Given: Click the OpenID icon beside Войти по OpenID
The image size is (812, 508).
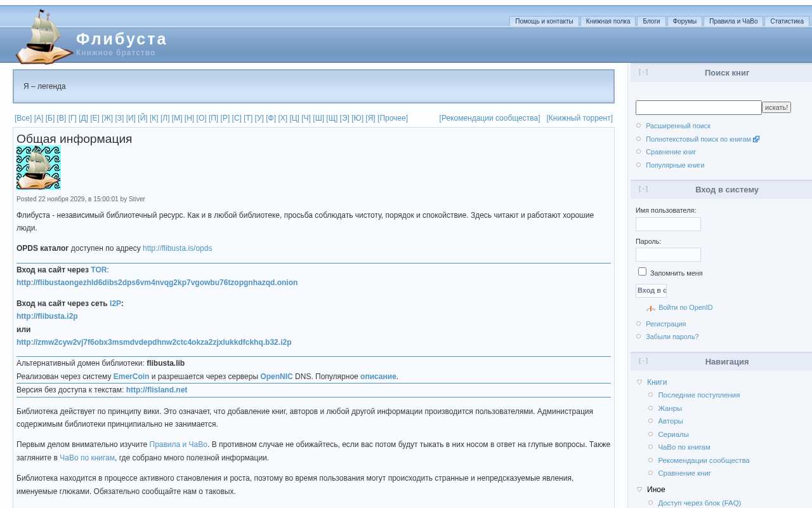Looking at the screenshot, I should [650, 309].
